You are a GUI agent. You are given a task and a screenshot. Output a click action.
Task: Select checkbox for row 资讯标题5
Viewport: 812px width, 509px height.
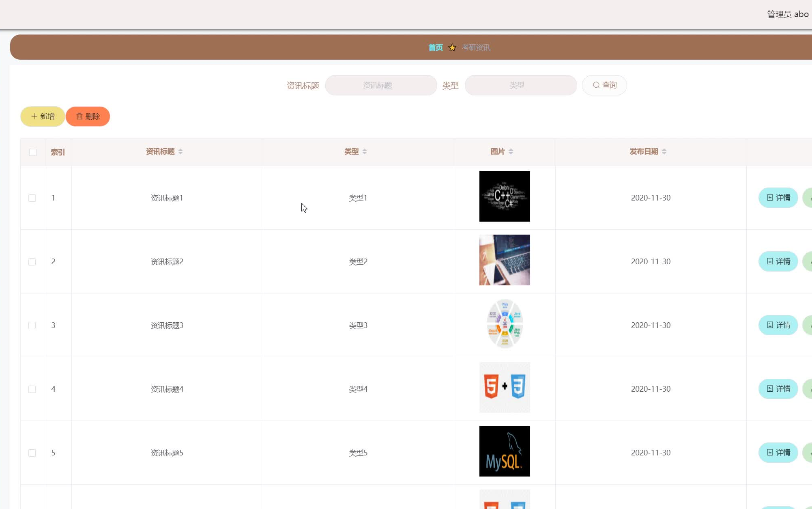click(32, 453)
